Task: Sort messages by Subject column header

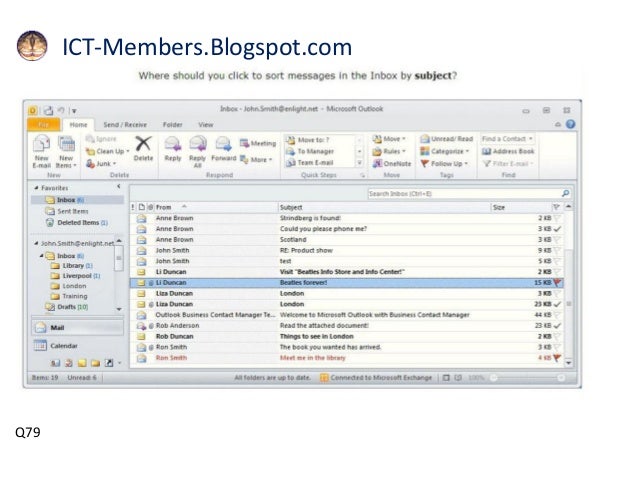Action: [x=384, y=207]
